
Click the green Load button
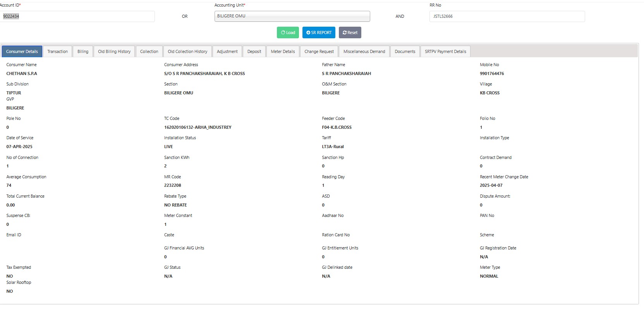coord(288,32)
